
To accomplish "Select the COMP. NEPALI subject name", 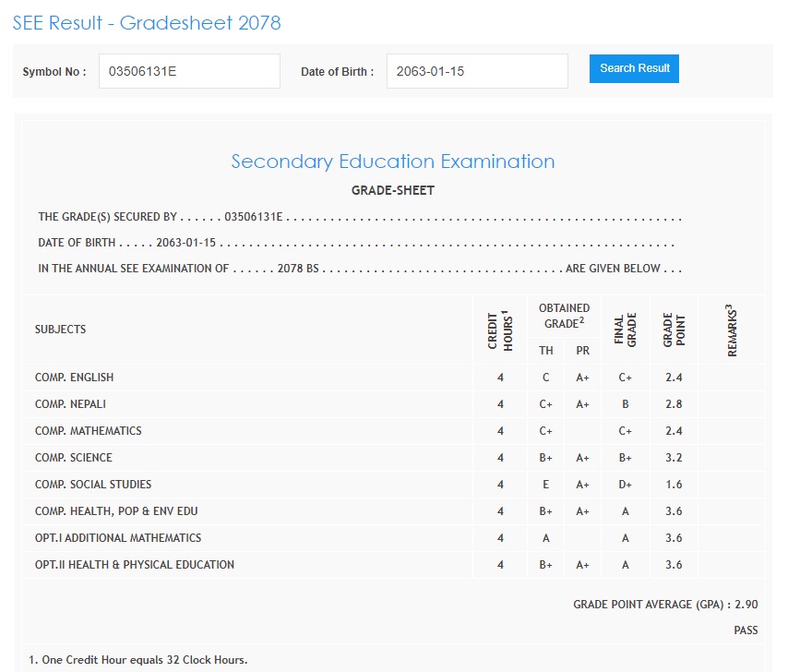I will tap(72, 404).
